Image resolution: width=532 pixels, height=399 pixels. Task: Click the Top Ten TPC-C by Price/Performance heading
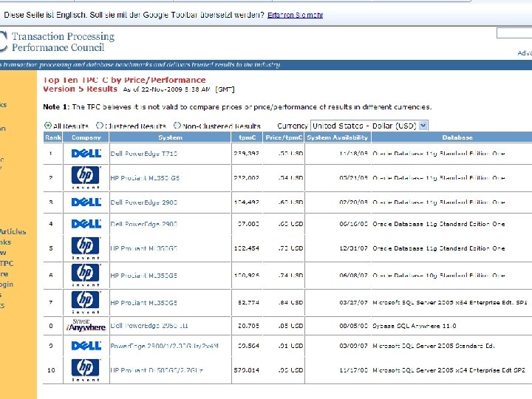124,80
